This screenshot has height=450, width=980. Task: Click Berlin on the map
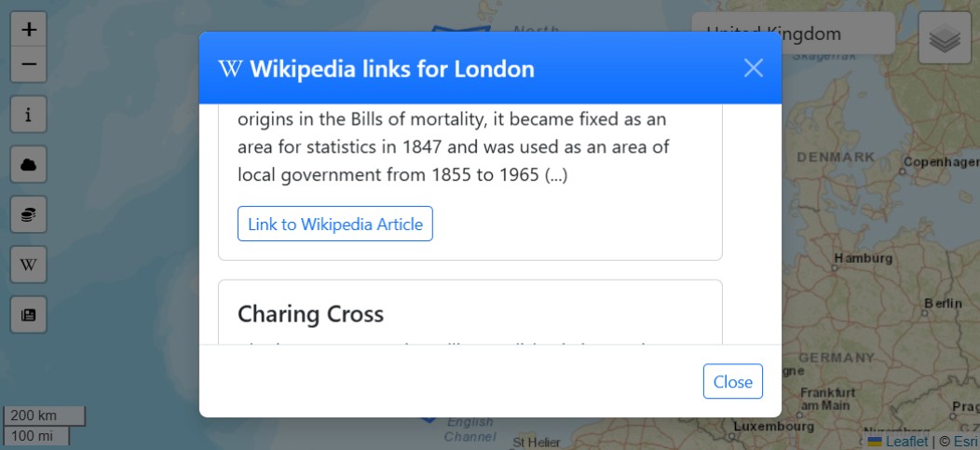tap(942, 304)
